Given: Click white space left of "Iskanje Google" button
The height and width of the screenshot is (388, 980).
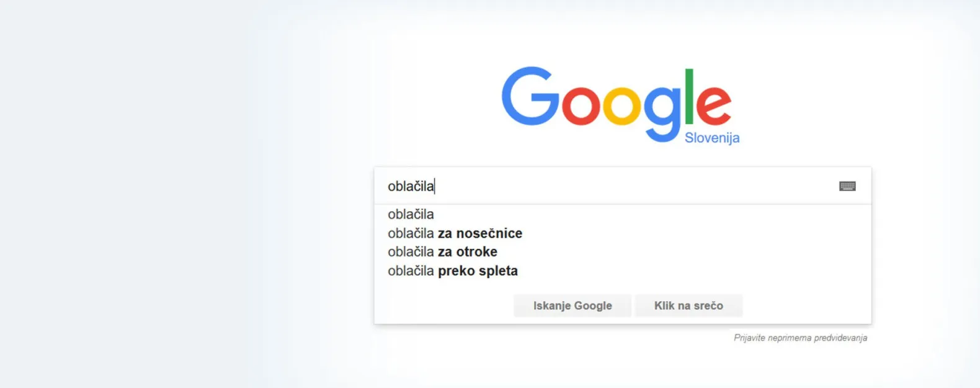Looking at the screenshot, I should tap(443, 305).
